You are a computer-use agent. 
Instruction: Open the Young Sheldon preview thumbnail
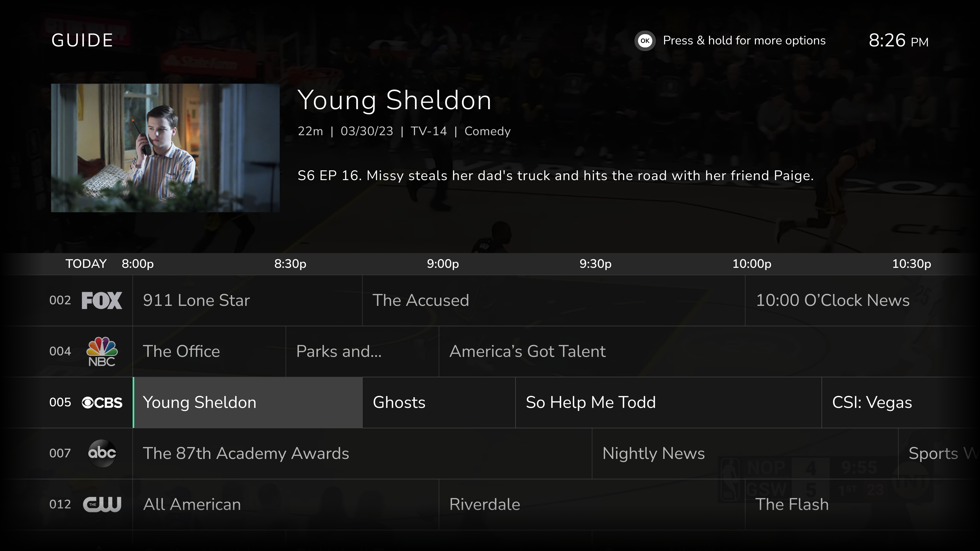pyautogui.click(x=165, y=147)
